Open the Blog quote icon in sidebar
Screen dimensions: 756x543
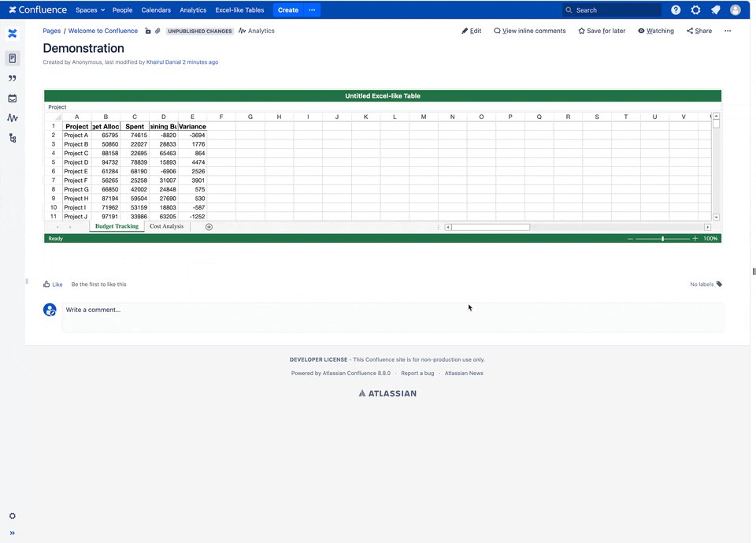tap(13, 79)
